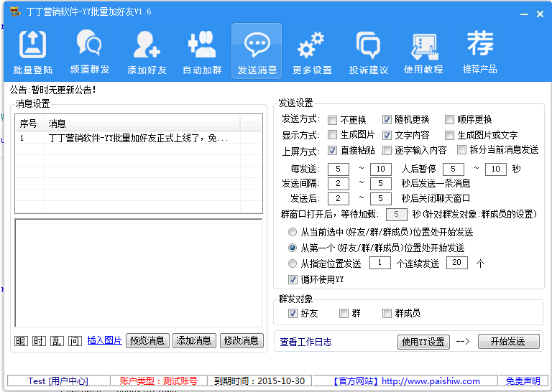Click the 问 greeting insert button

point(75,341)
